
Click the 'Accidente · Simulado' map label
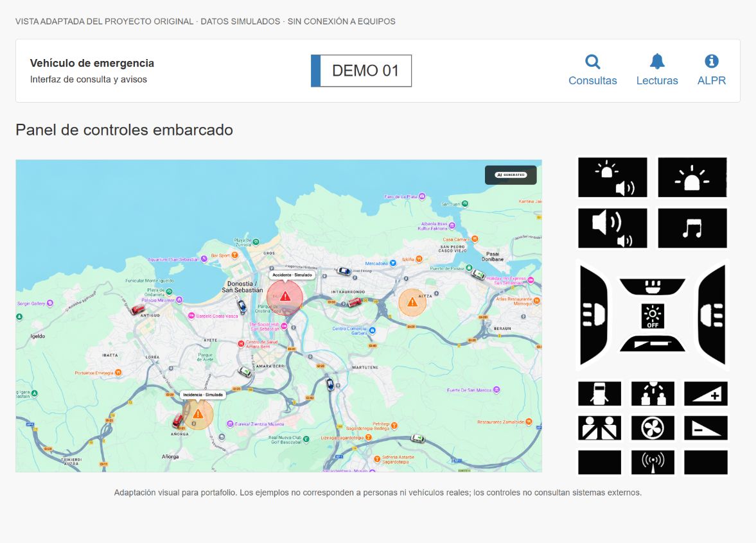(x=293, y=275)
